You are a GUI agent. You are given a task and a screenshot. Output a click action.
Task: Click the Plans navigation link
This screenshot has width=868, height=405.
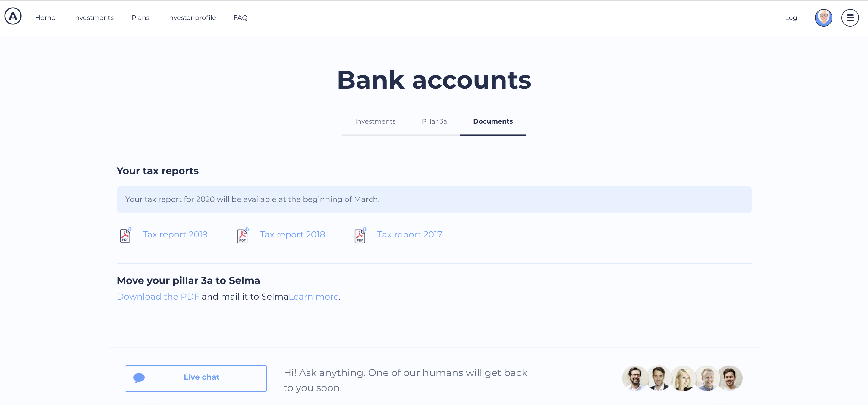141,17
